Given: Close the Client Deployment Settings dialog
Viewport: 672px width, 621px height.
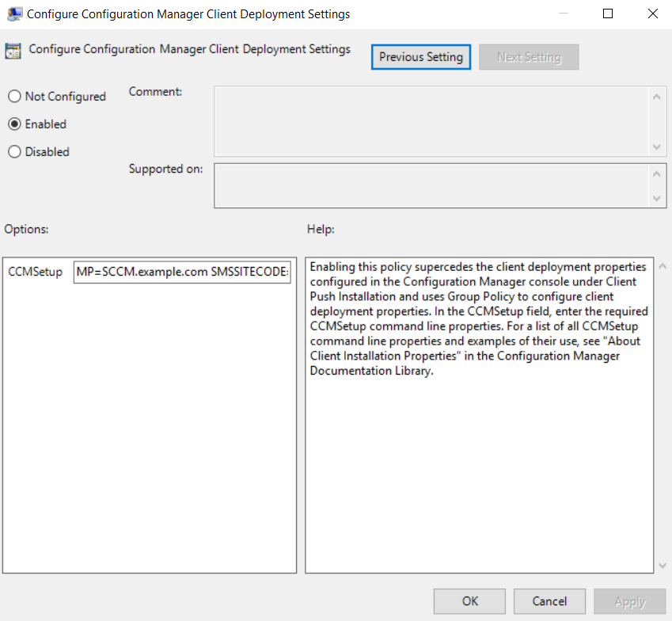Looking at the screenshot, I should (652, 13).
